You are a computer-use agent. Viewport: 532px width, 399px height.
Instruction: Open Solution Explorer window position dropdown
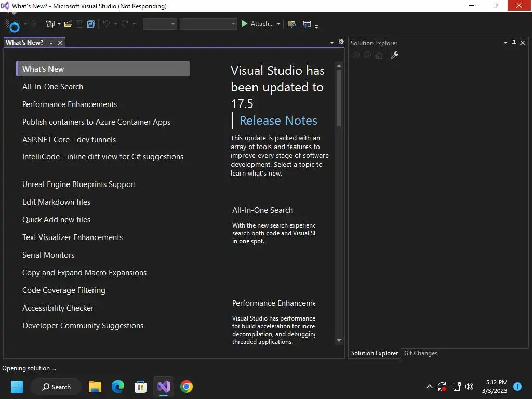pos(505,43)
